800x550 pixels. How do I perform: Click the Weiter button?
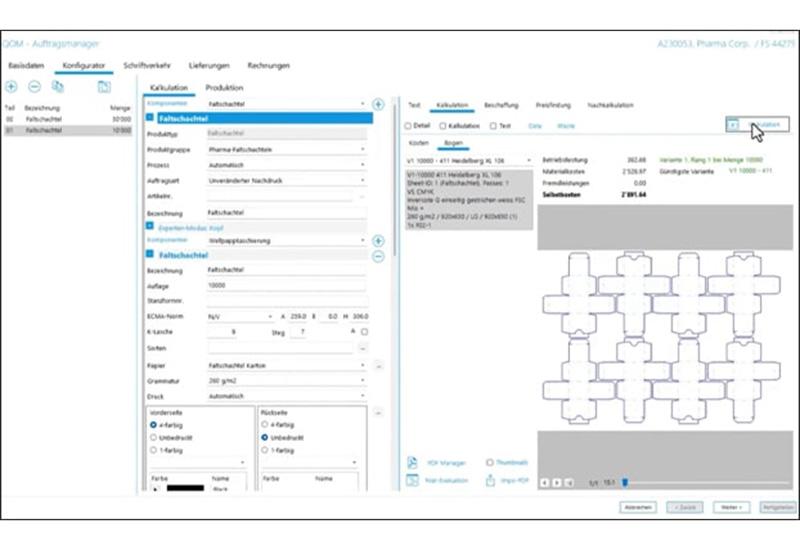tap(735, 507)
